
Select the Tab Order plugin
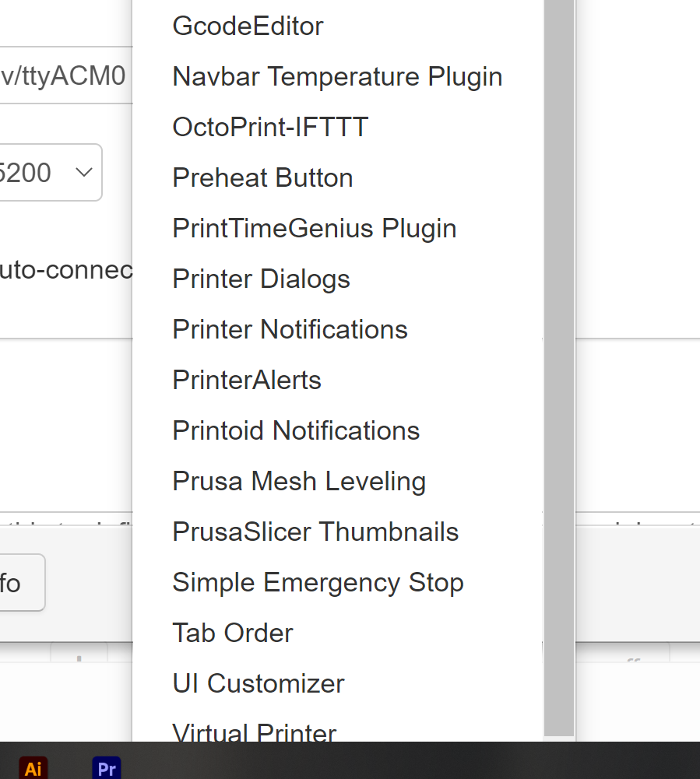[x=232, y=633]
